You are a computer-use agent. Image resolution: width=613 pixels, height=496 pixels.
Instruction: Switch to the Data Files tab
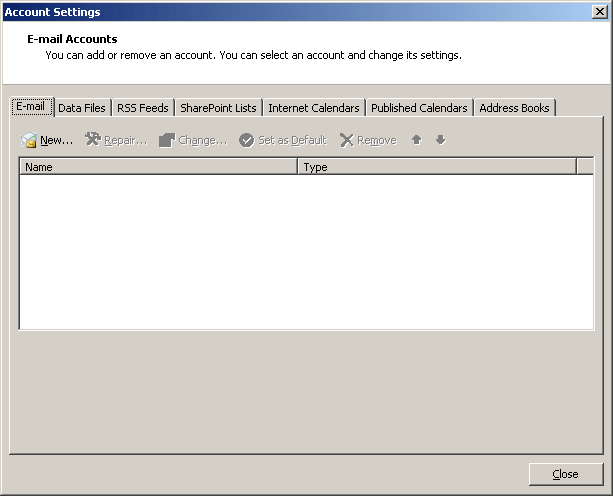(81, 108)
